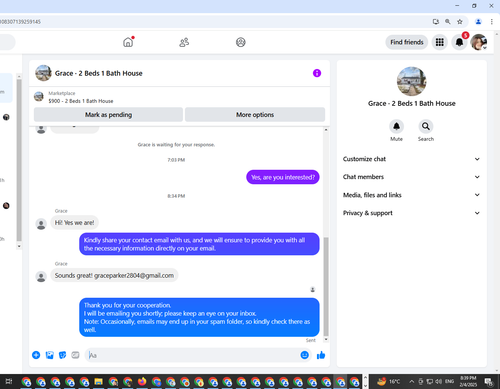Screen dimensions: 500x389
Task: Open Task View on the taskbar
Action: click(9, 381)
